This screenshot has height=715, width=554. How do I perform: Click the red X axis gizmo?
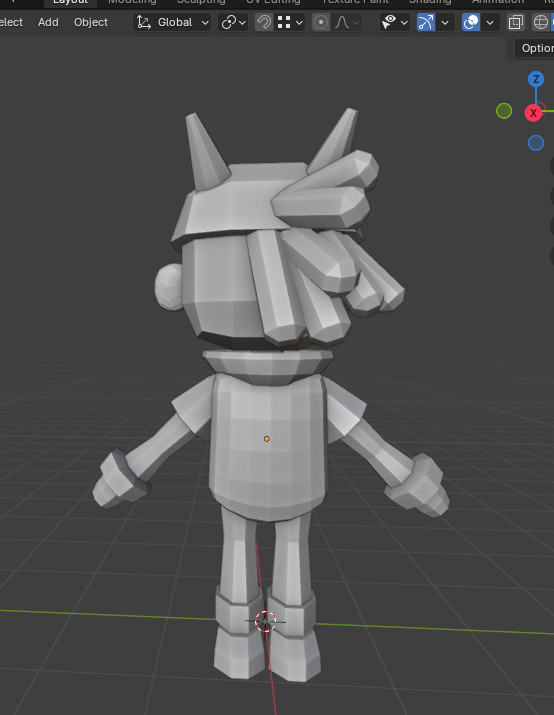click(x=533, y=113)
